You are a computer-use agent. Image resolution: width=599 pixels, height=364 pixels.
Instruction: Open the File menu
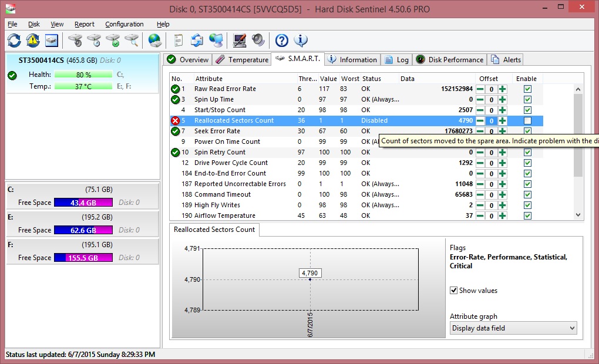pos(12,24)
